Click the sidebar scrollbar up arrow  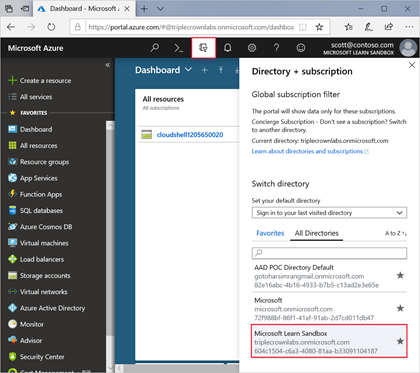pyautogui.click(x=110, y=125)
